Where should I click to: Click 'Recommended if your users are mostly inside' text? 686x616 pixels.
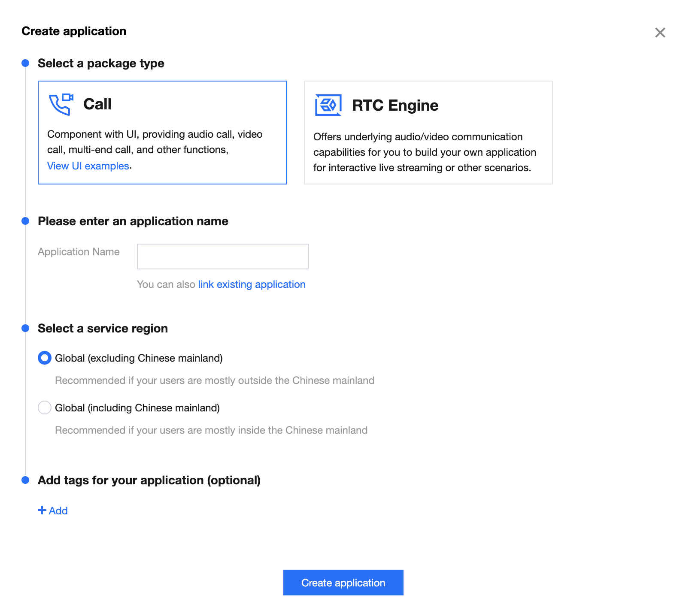coord(211,430)
